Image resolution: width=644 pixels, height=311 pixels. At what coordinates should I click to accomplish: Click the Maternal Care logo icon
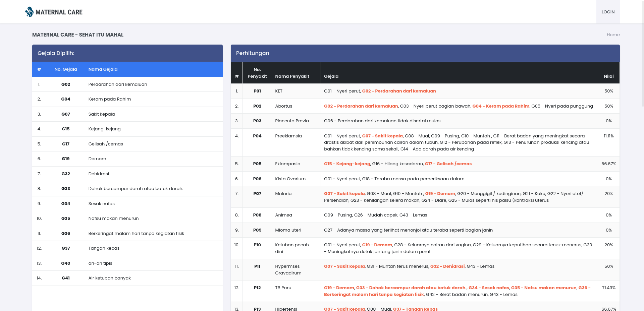pos(29,12)
